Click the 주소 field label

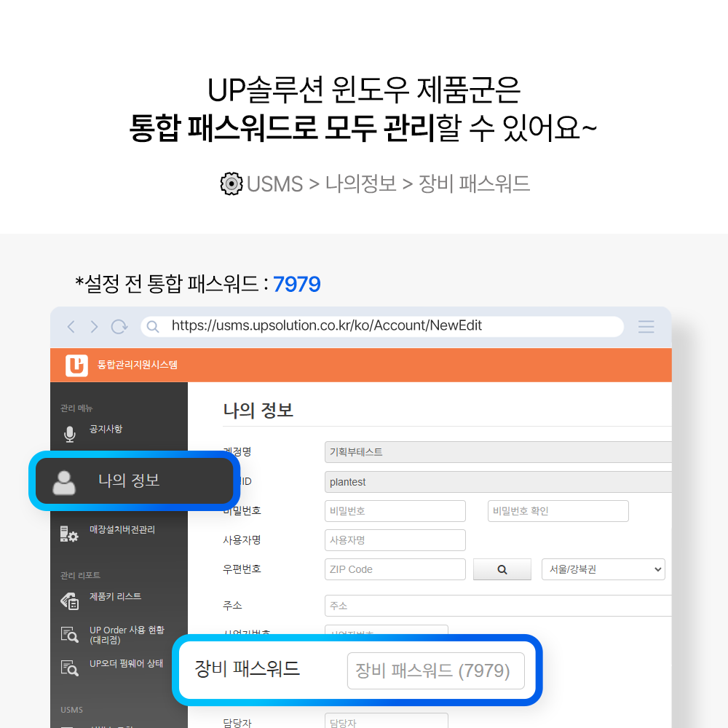tap(232, 606)
